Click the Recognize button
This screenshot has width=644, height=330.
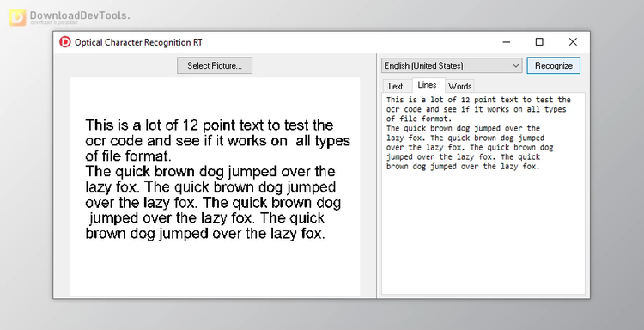pyautogui.click(x=553, y=66)
